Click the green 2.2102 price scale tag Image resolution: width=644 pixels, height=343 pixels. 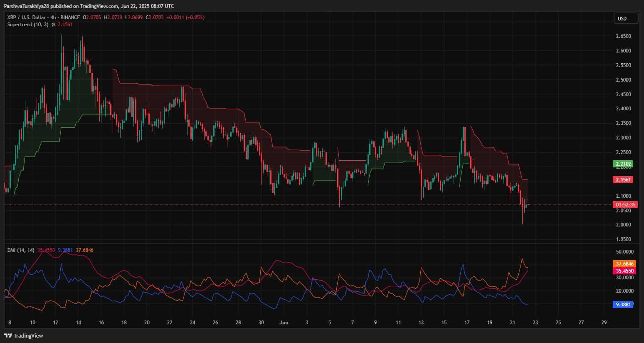tap(623, 164)
